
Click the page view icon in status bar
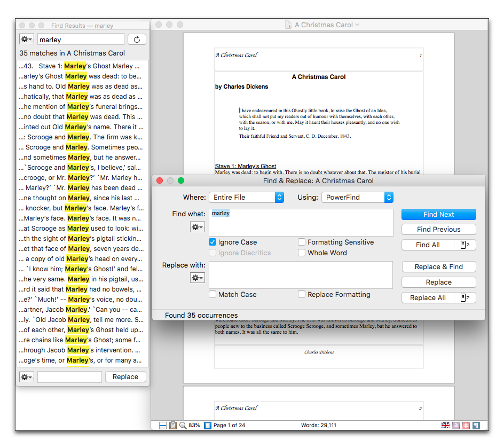208,426
